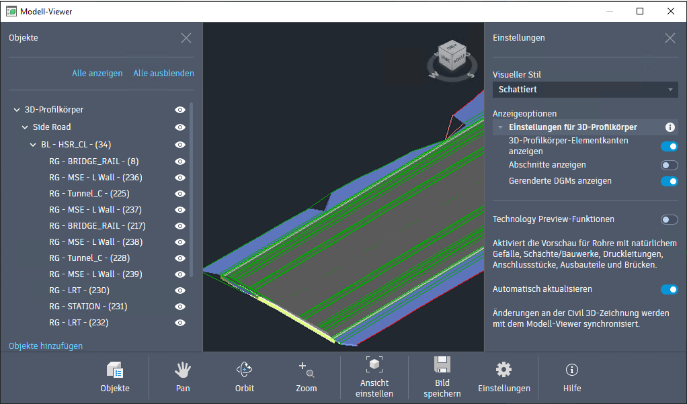The width and height of the screenshot is (687, 404).
Task: Select the Orbit navigation tool
Action: [244, 376]
